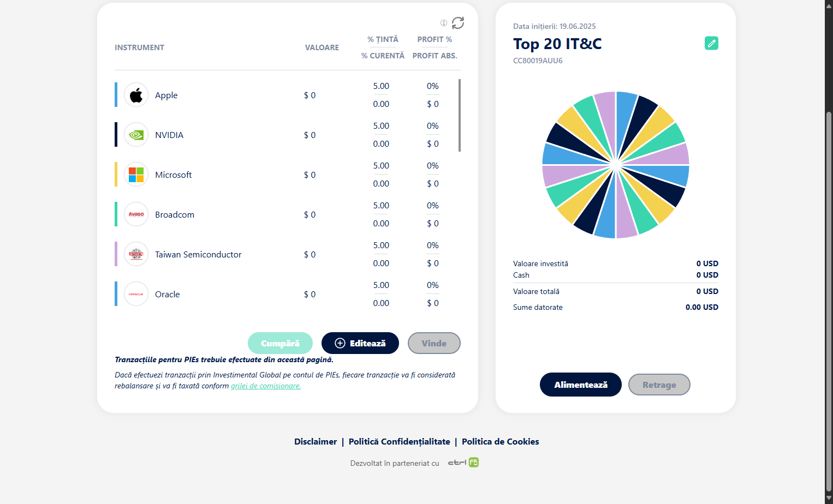Click the blue color bar beside Apple
This screenshot has width=833, height=504.
click(116, 95)
